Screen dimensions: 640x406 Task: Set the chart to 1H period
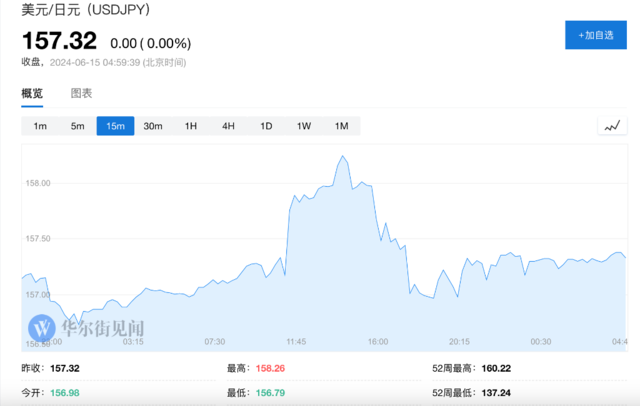190,126
